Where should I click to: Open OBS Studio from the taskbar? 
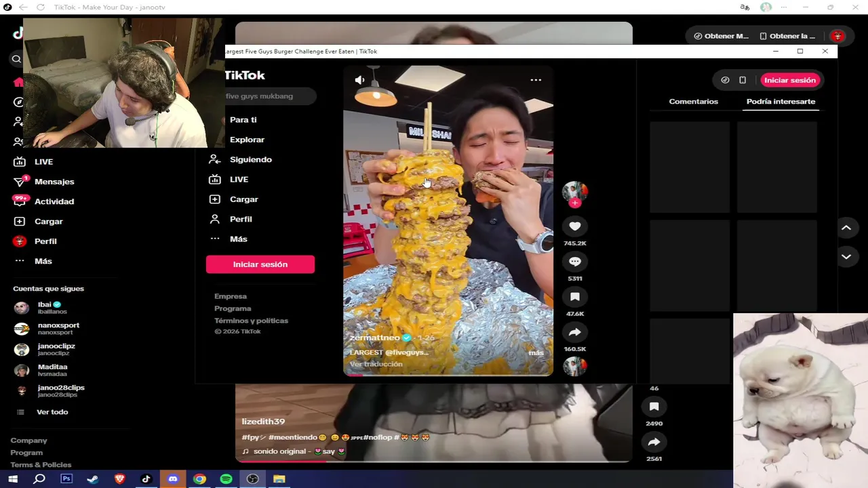point(253,479)
